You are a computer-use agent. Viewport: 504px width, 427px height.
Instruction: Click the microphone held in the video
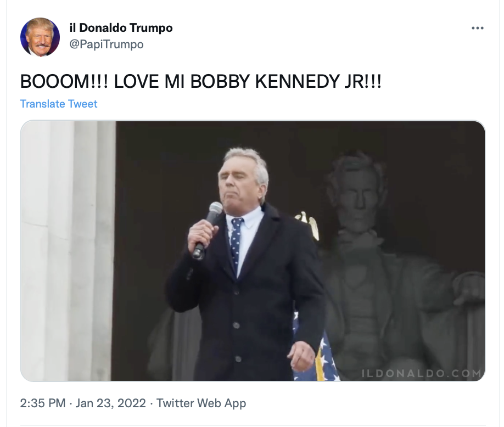(208, 230)
